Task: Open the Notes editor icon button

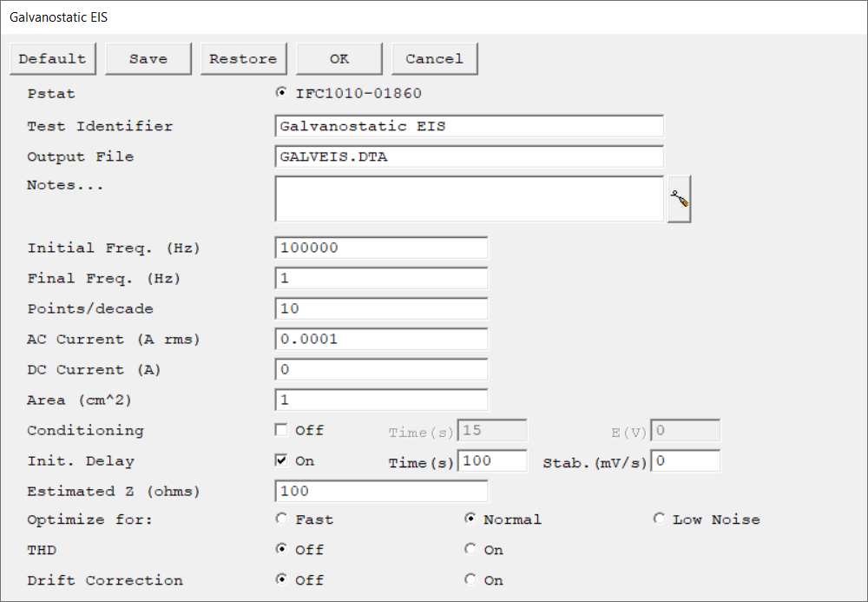Action: coord(679,199)
